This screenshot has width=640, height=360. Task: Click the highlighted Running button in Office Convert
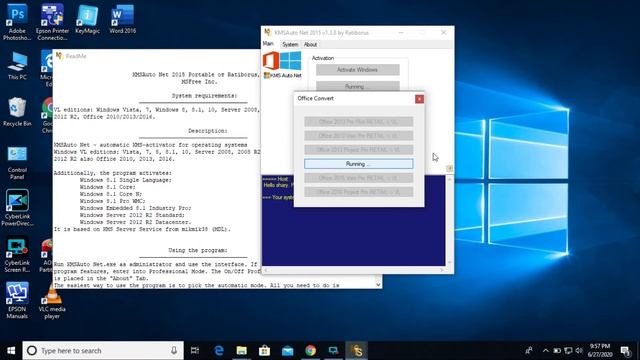click(x=358, y=164)
